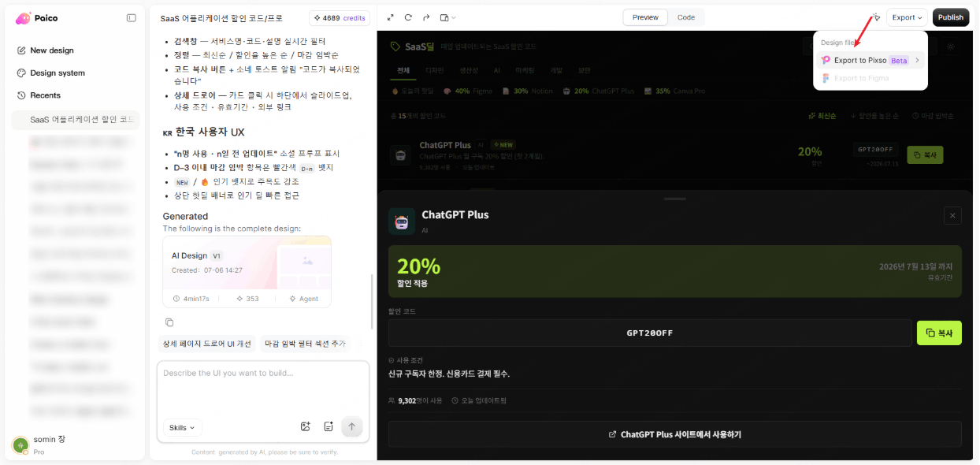Click the chat panel scrollbar
980x465 pixels.
(x=372, y=301)
